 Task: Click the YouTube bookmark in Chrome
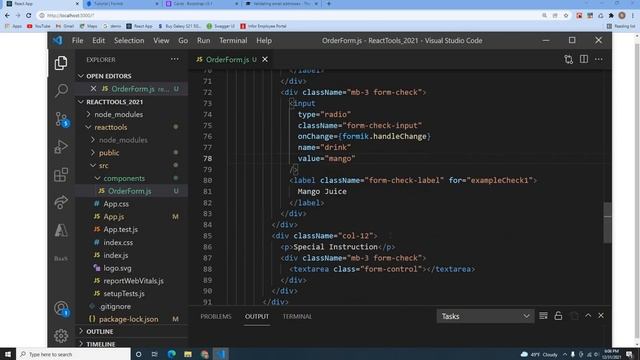click(39, 26)
